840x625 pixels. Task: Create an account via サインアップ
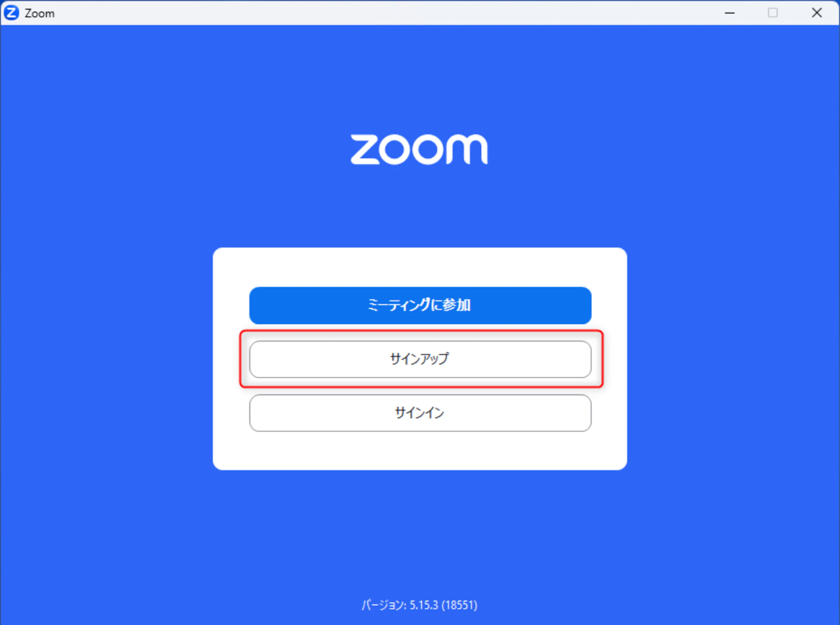click(420, 359)
